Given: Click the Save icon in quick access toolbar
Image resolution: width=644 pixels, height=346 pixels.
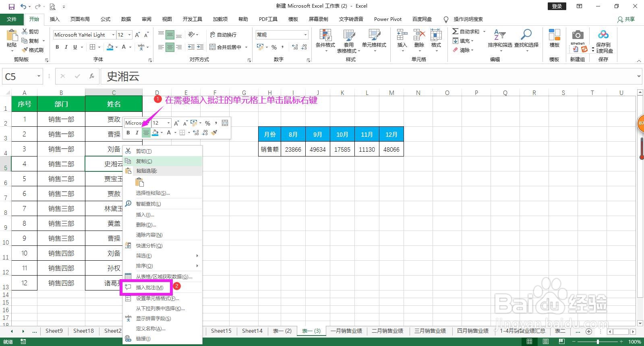Looking at the screenshot, I should tap(11, 6).
